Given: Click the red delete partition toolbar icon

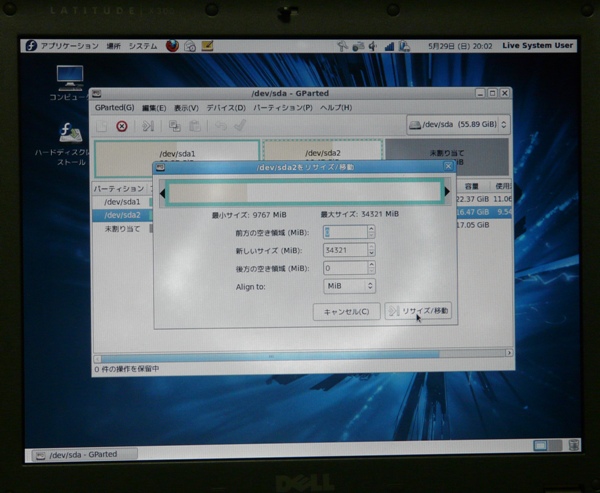Looking at the screenshot, I should point(122,126).
